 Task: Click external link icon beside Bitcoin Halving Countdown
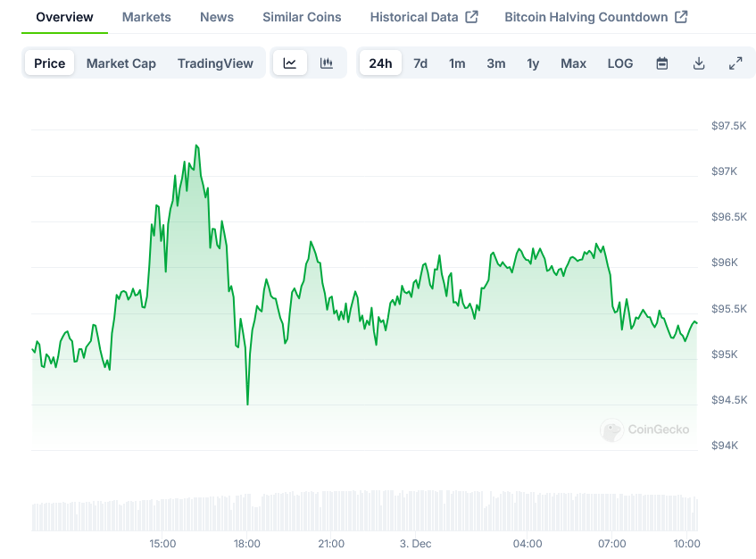click(x=681, y=17)
